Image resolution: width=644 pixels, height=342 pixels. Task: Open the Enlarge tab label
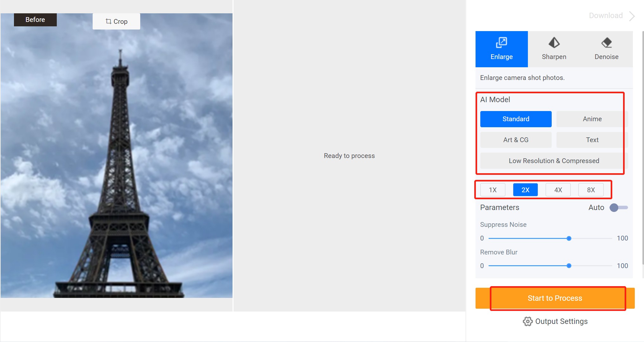pyautogui.click(x=502, y=57)
